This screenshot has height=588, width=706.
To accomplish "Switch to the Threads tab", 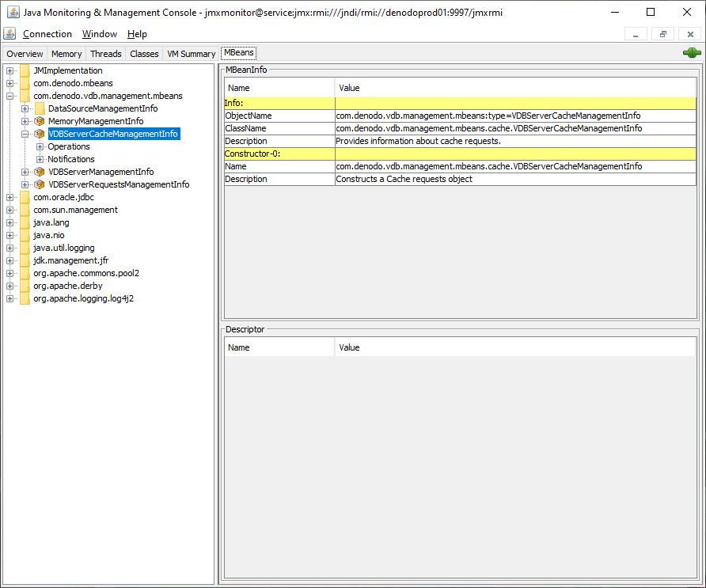I will [106, 54].
